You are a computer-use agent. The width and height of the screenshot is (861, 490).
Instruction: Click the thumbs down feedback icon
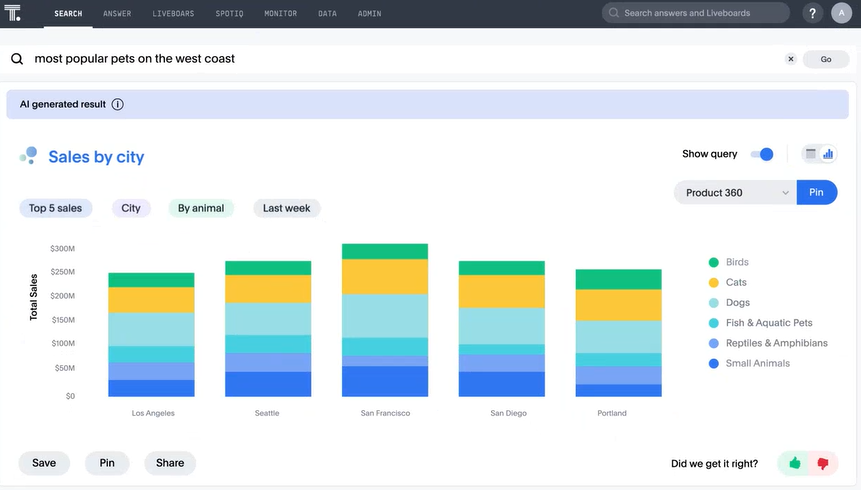pyautogui.click(x=823, y=463)
